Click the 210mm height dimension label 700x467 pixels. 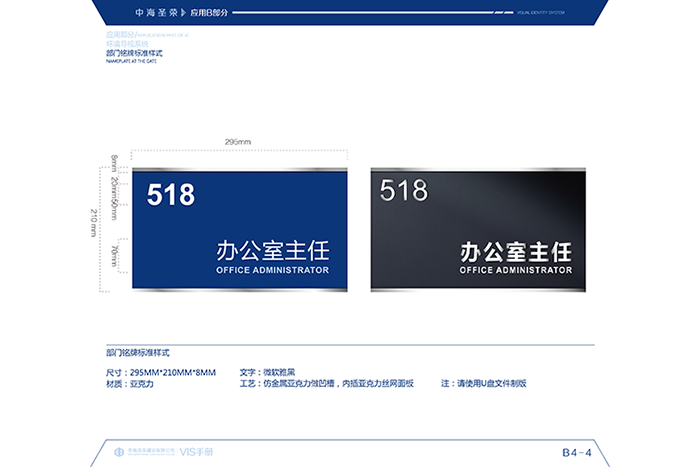[94, 223]
